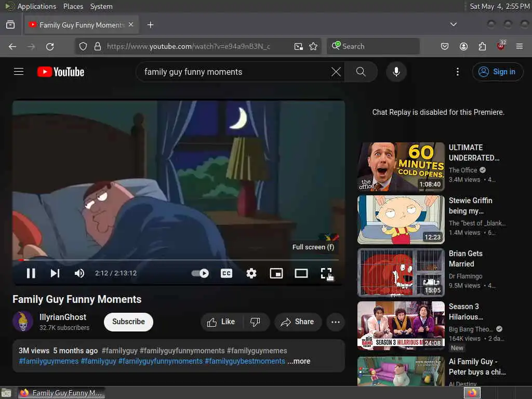The image size is (532, 399).
Task: Open #familyguybestmoments hashtag link
Action: pyautogui.click(x=245, y=361)
